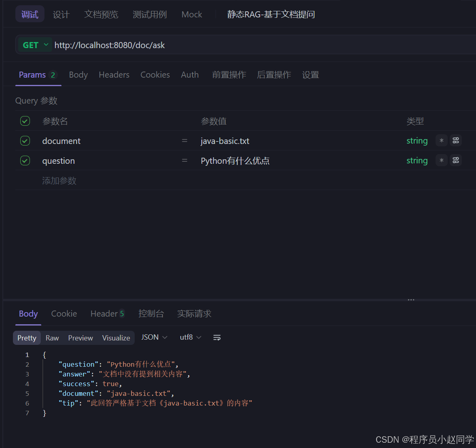This screenshot has width=476, height=448.
Task: Click the three-dot panel resize handle
Action: pos(411,300)
